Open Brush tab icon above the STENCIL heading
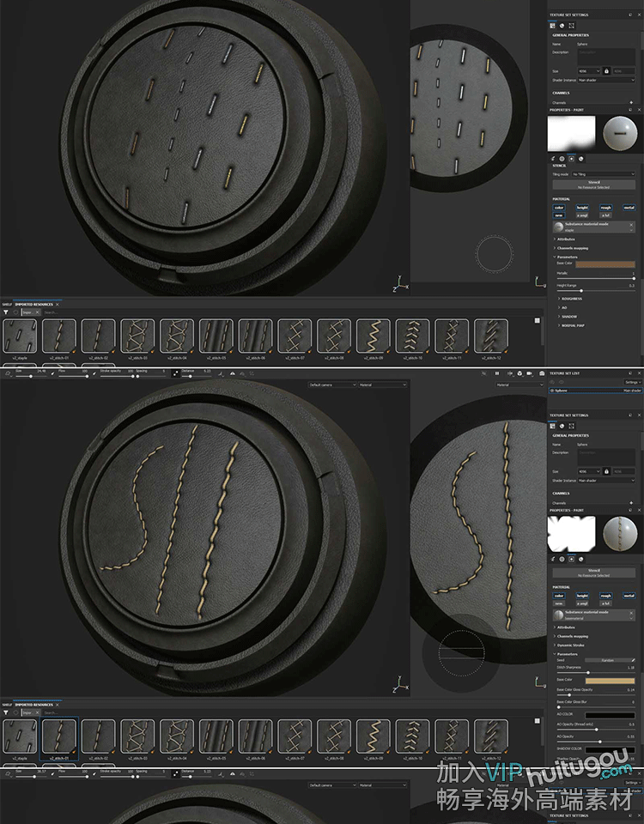 point(553,159)
